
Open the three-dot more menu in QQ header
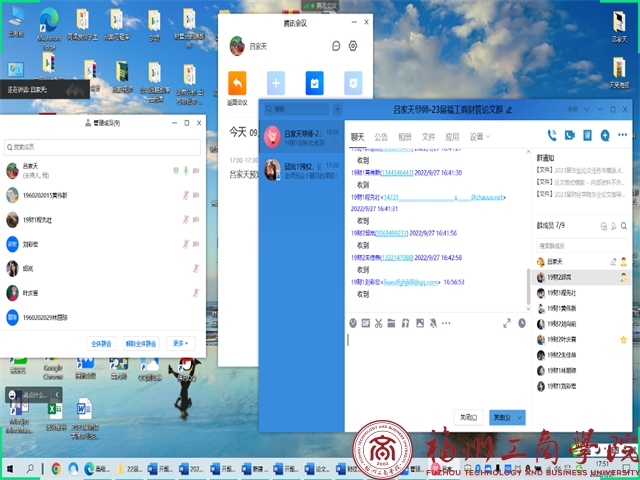coord(622,135)
